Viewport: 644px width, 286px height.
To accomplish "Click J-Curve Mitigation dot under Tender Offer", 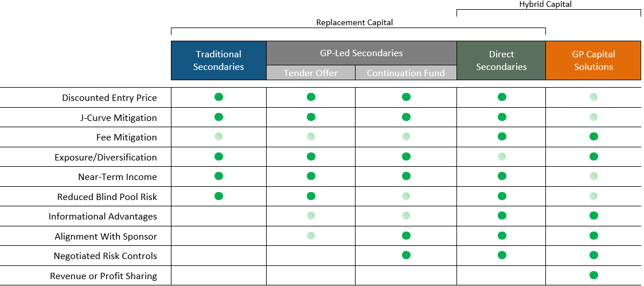I will click(311, 117).
